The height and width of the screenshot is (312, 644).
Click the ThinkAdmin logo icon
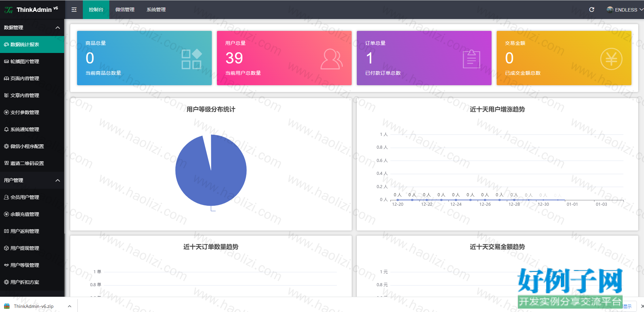[8, 10]
